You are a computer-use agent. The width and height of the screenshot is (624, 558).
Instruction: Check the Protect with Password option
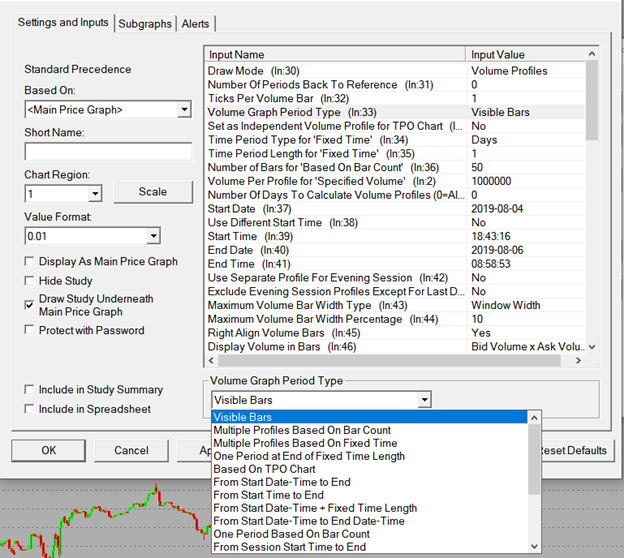tap(30, 331)
